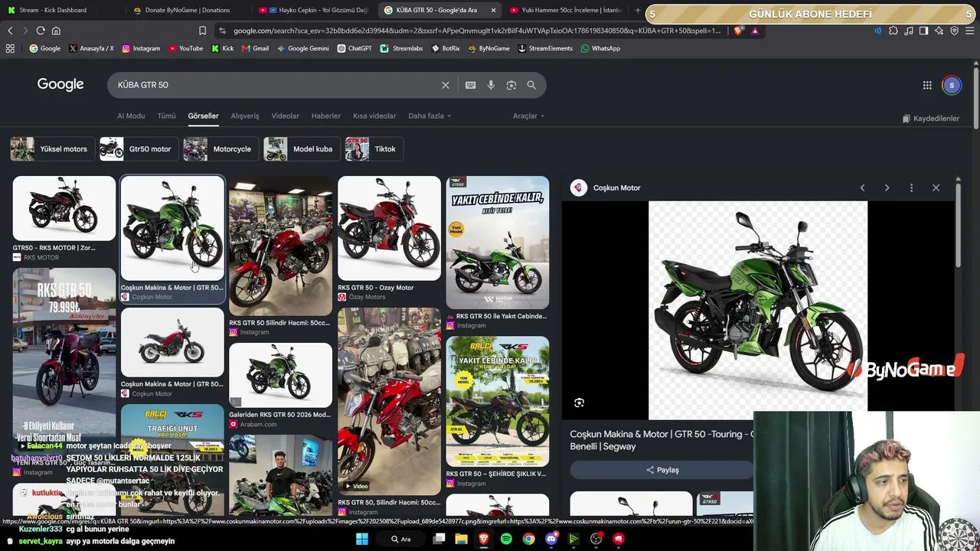Switch to the Stream - Kick Dashboard tab
980x551 pixels.
(x=54, y=10)
